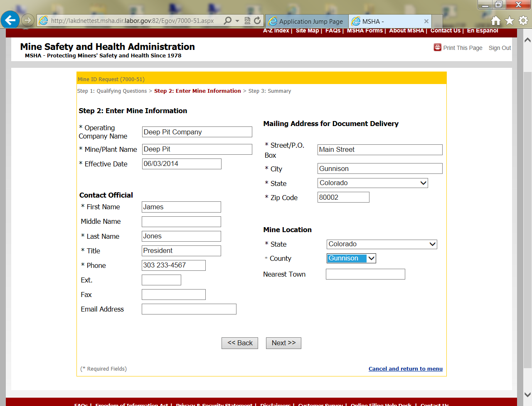This screenshot has width=532, height=406.
Task: Click the browser back arrow button
Action: [x=10, y=20]
